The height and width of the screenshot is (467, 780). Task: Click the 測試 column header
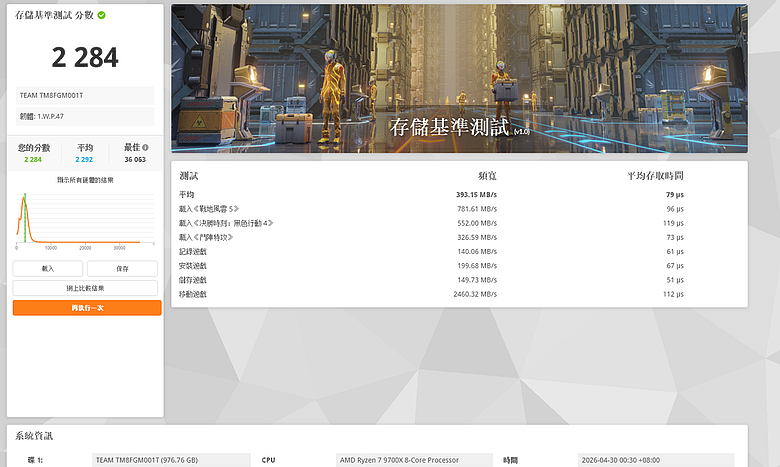189,176
